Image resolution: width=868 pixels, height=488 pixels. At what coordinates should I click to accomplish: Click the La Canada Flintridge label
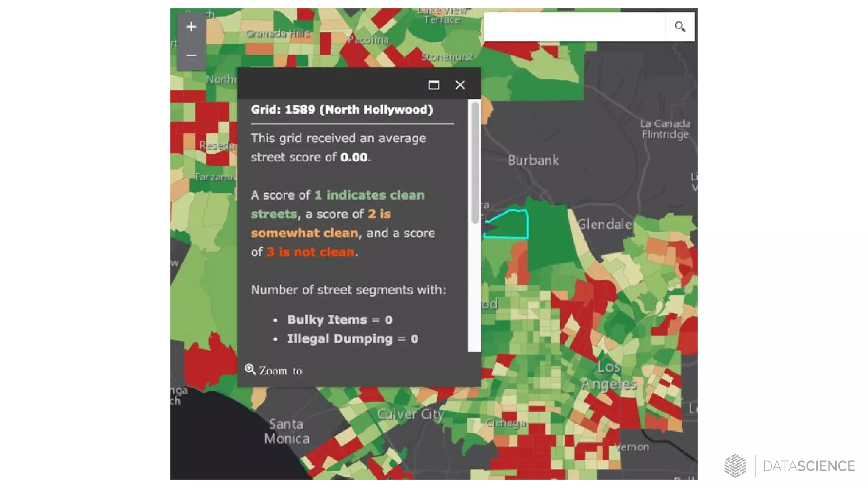(x=665, y=129)
